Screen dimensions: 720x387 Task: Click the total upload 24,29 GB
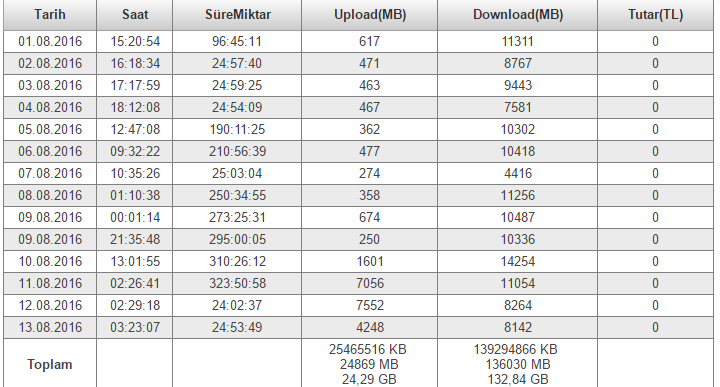(x=369, y=380)
